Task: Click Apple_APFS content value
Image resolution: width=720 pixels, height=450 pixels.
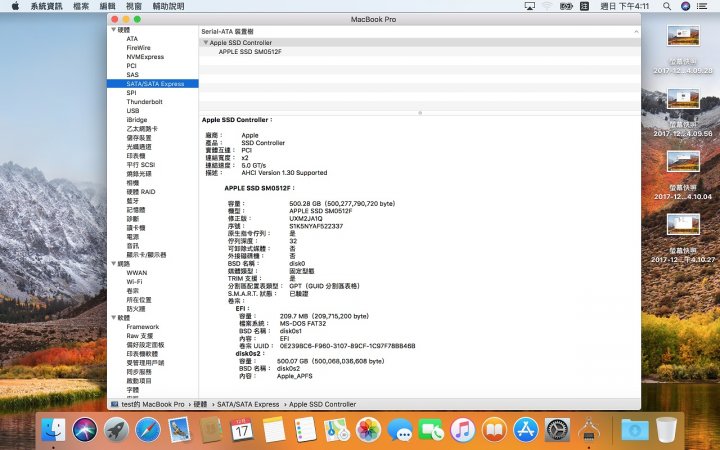Action: pyautogui.click(x=294, y=376)
